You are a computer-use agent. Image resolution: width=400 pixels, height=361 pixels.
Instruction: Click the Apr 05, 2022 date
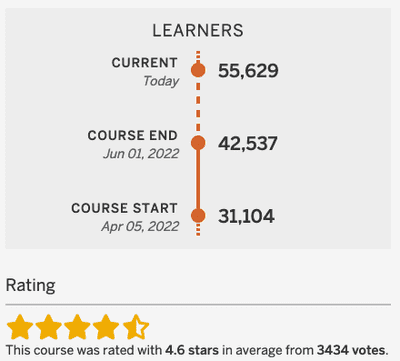tap(140, 226)
